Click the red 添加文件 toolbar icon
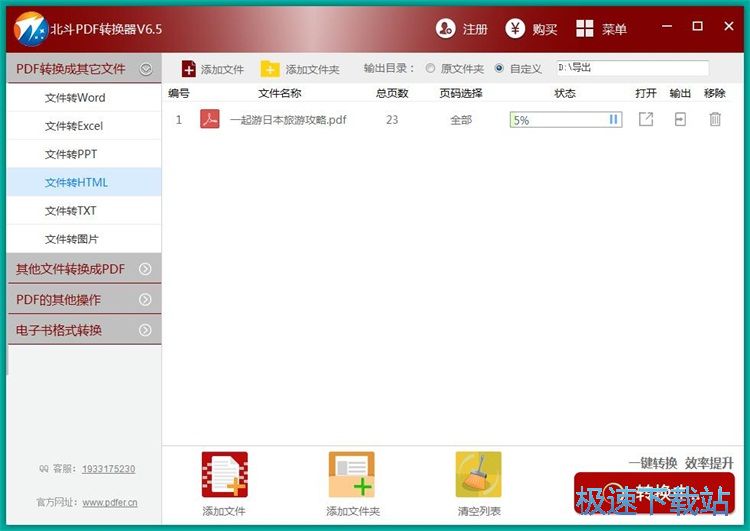Viewport: 750px width, 531px height. click(x=188, y=69)
